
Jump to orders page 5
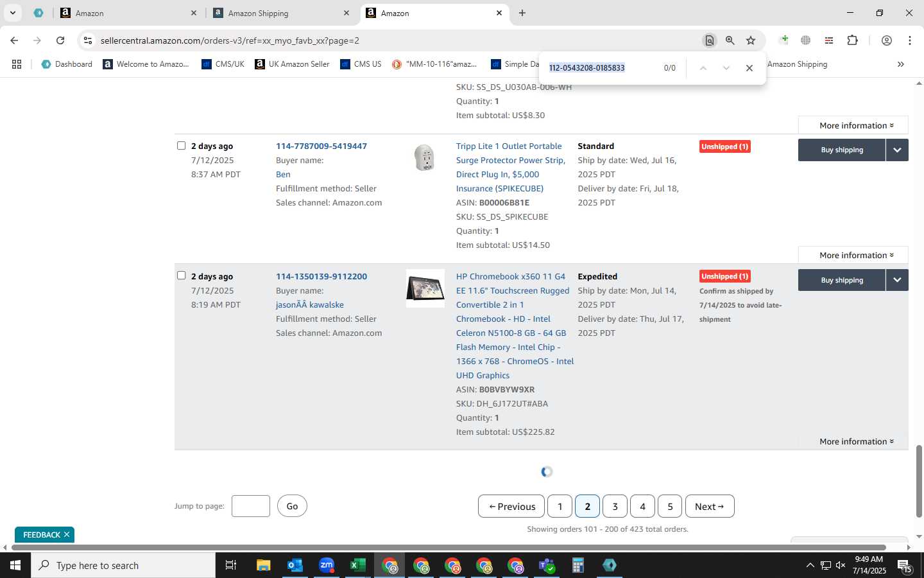(670, 506)
